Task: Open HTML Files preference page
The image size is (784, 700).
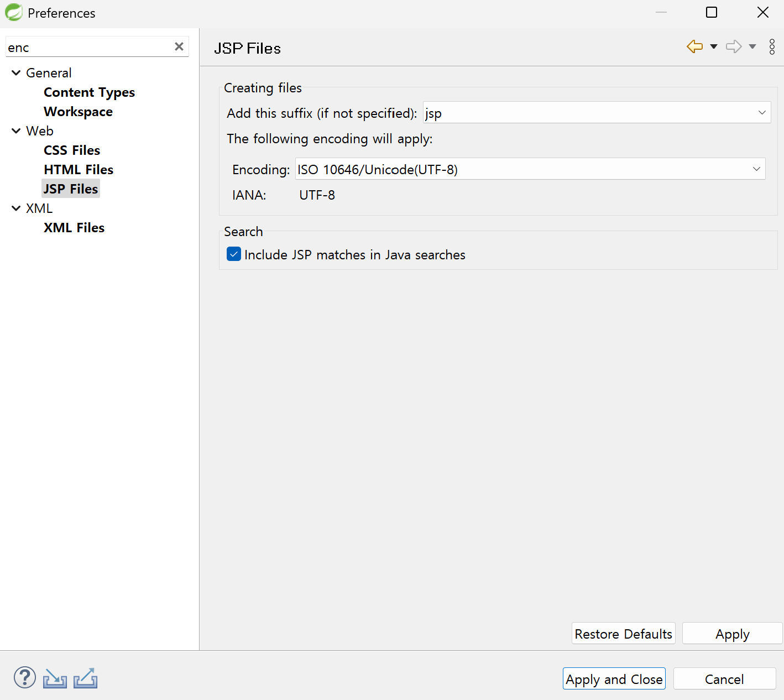Action: (x=79, y=170)
